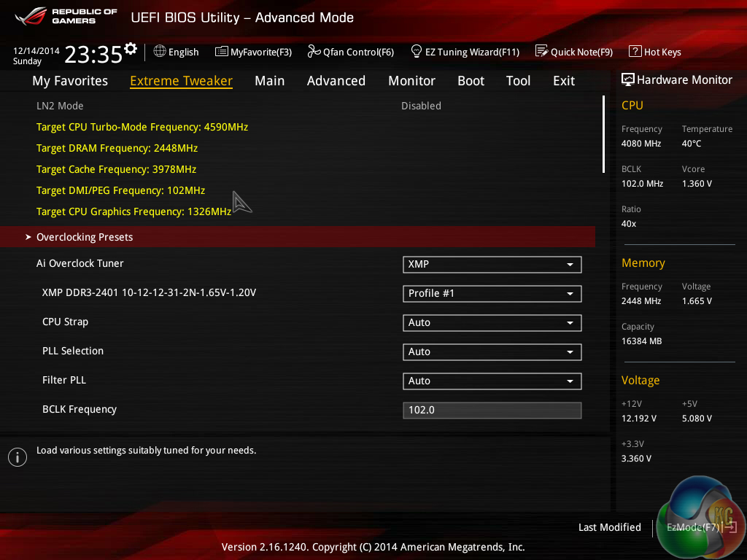Viewport: 747px width, 560px height.
Task: Click the +5V 5.080 V reading
Action: click(x=697, y=418)
